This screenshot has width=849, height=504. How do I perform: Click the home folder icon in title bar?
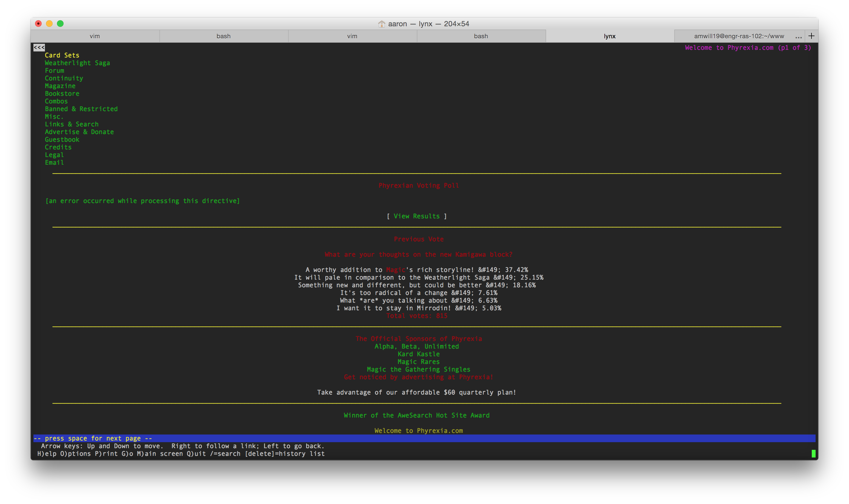[381, 24]
